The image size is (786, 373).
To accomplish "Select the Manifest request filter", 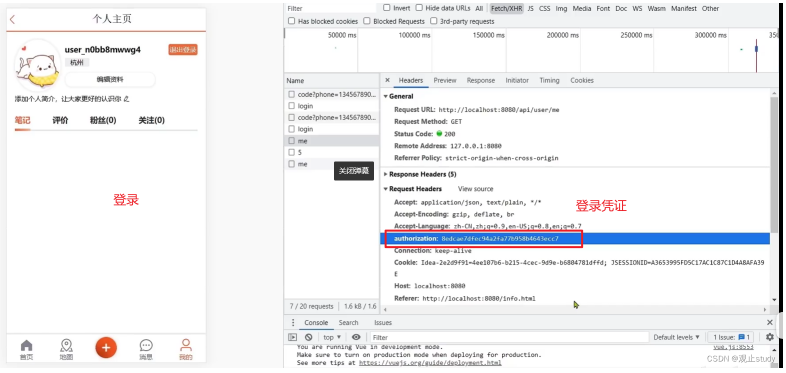I will point(684,9).
